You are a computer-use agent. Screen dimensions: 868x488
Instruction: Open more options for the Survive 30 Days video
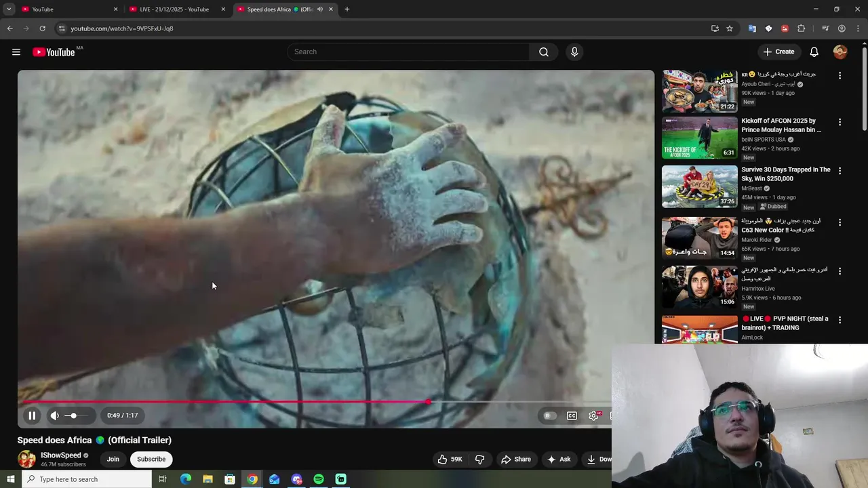(x=840, y=171)
